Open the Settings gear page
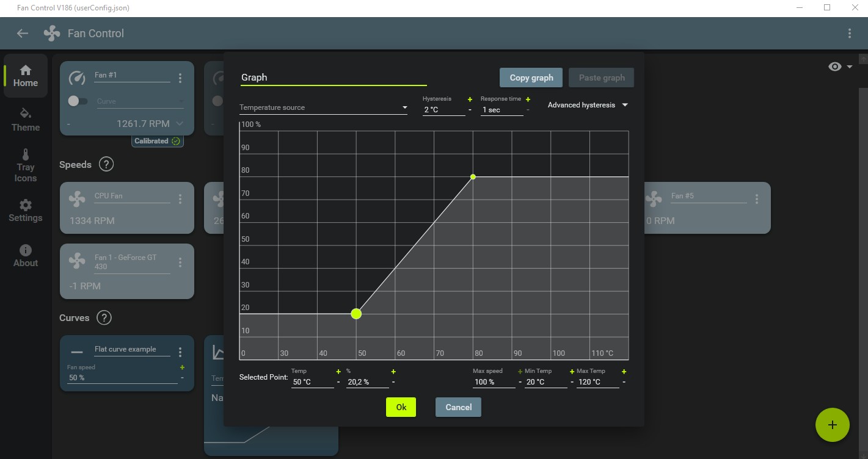Screen dimensions: 868x459 coord(26,211)
